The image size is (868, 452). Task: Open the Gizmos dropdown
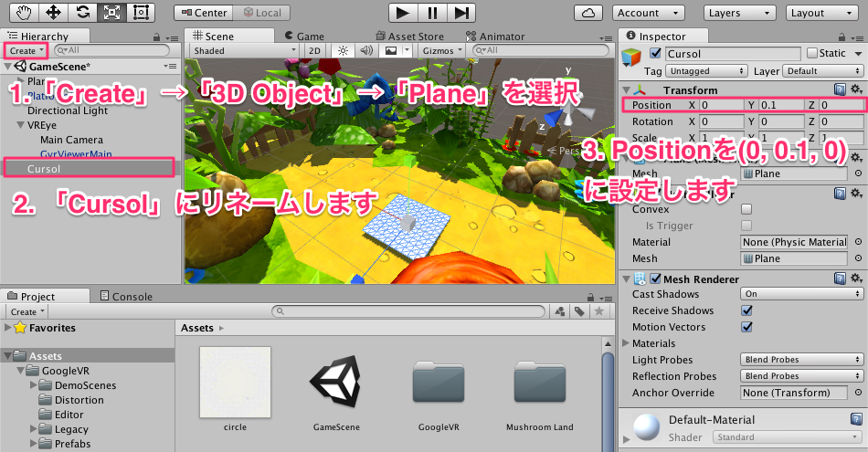click(x=441, y=51)
